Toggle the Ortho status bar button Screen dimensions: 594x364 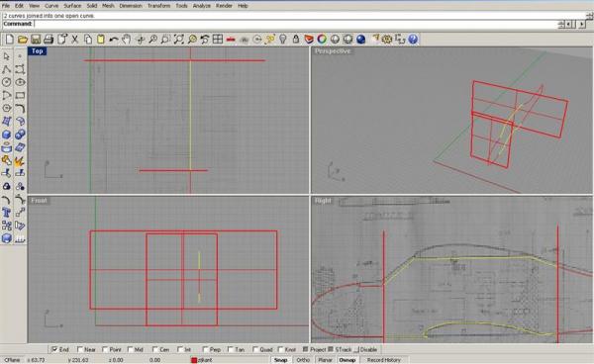[x=303, y=360]
